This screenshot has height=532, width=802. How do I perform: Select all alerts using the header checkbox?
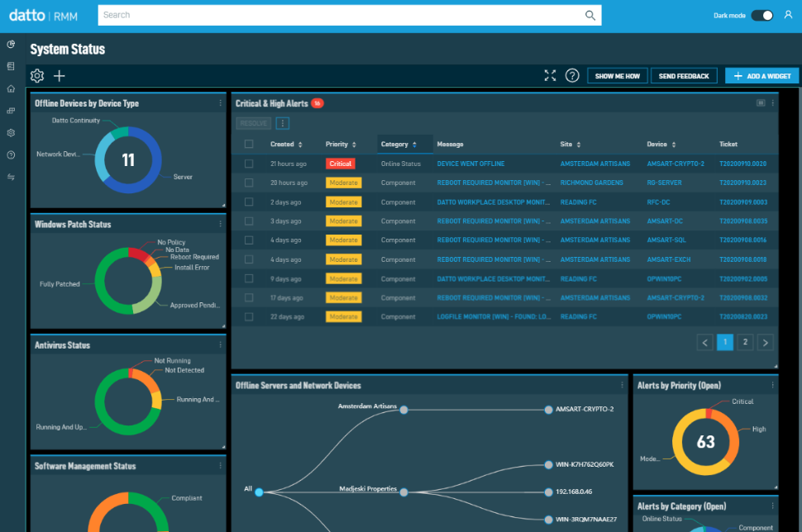click(x=248, y=144)
